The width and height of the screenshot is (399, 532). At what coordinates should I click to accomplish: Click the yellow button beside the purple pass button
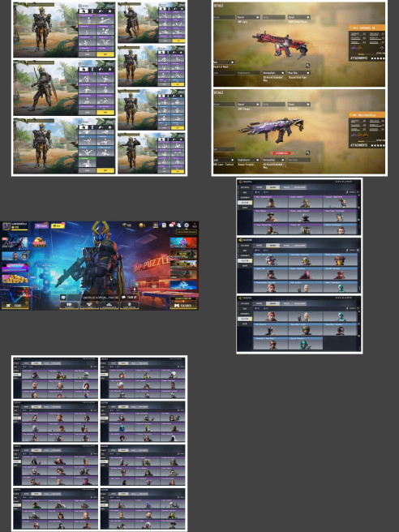click(x=58, y=226)
